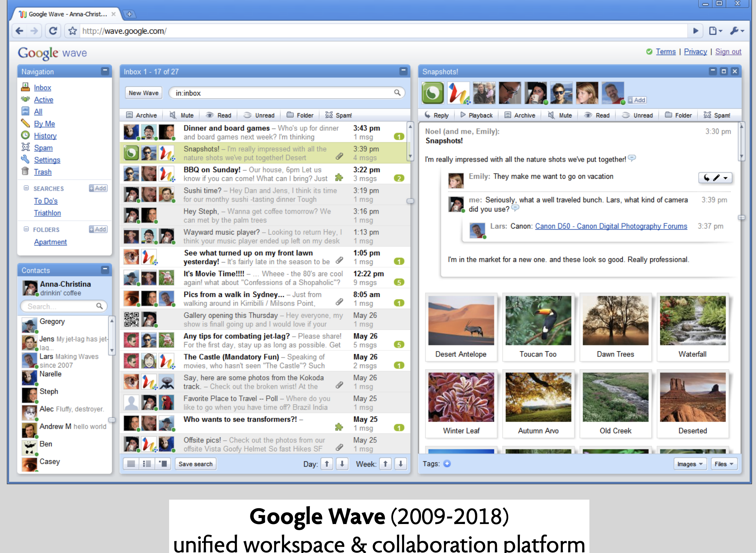Viewport: 756px width, 553px height.
Task: Open Active waves in Navigation
Action: (43, 100)
